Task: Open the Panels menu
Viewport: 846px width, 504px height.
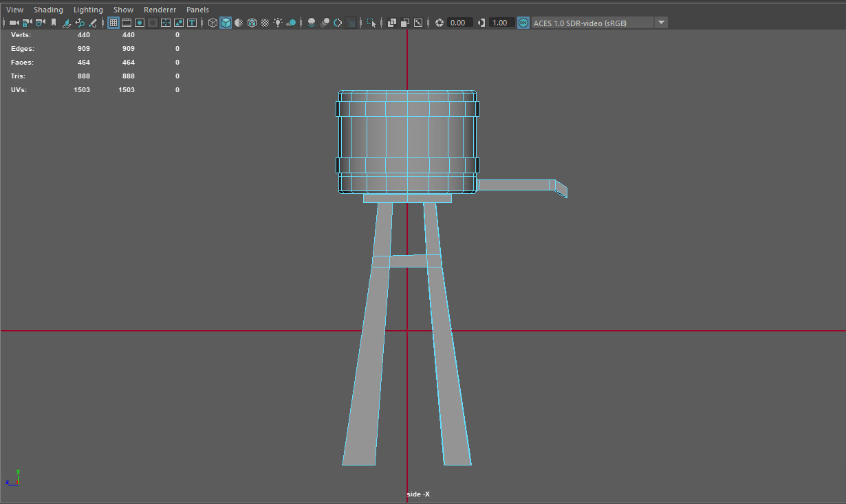Action: (197, 9)
